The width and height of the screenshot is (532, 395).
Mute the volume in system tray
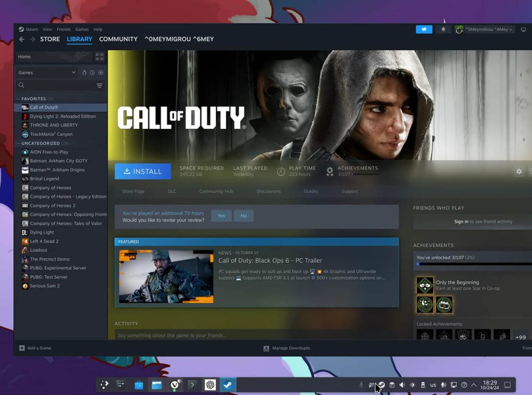pyautogui.click(x=402, y=385)
